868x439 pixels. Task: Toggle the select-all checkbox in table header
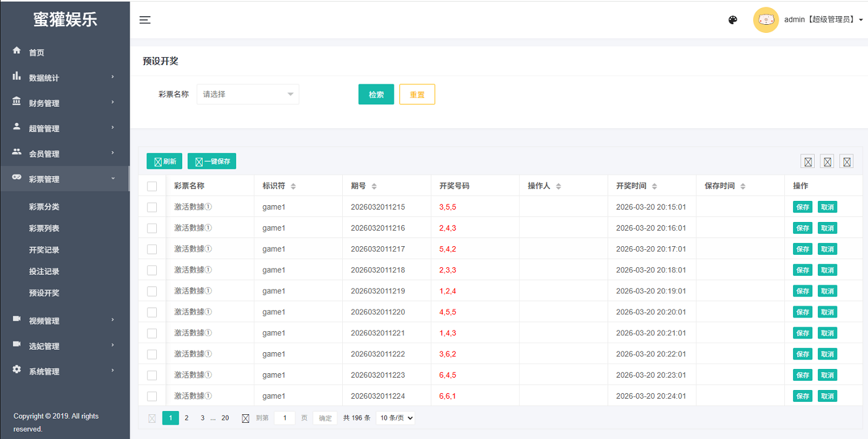tap(152, 186)
